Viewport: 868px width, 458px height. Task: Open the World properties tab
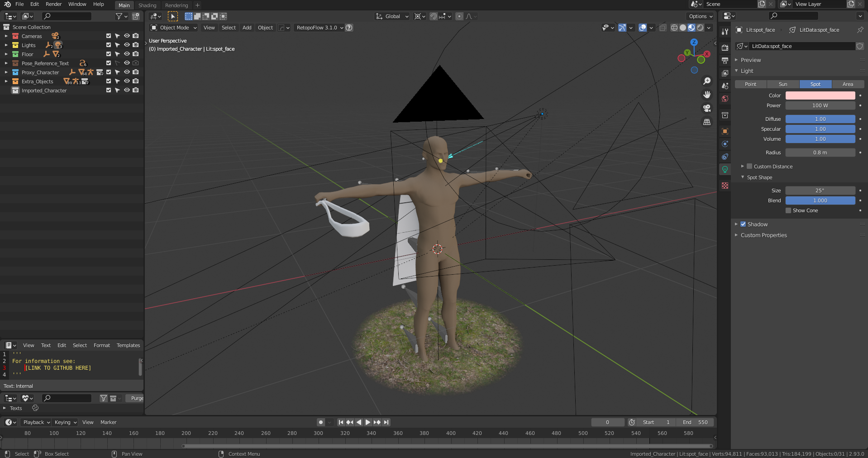point(725,98)
